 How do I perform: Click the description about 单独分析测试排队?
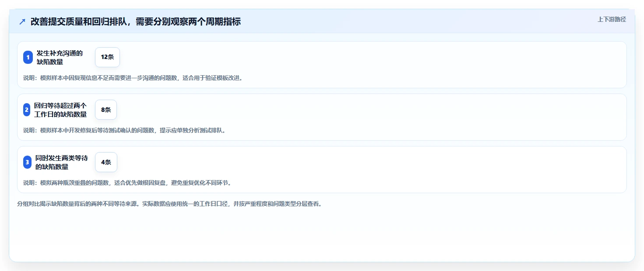coord(124,130)
